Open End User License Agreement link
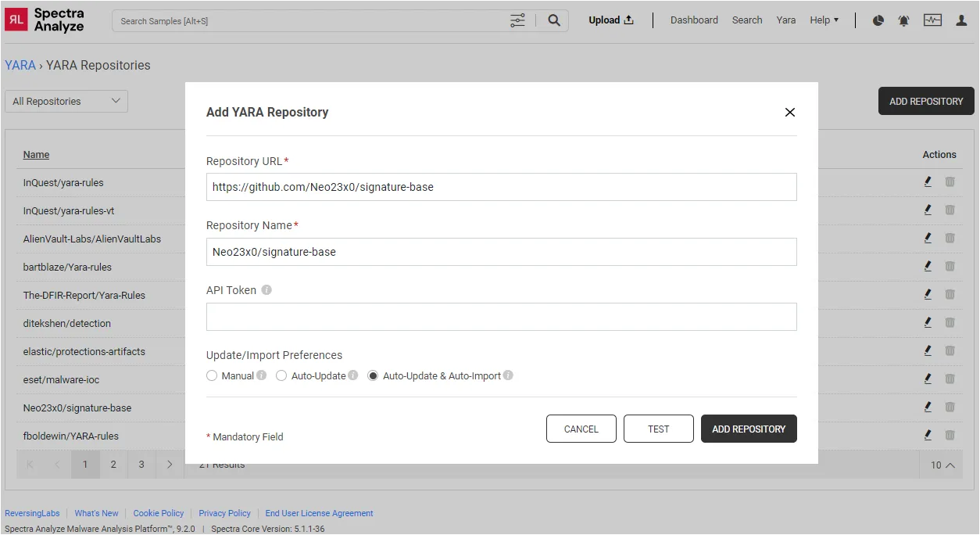Image resolution: width=980 pixels, height=535 pixels. click(319, 513)
